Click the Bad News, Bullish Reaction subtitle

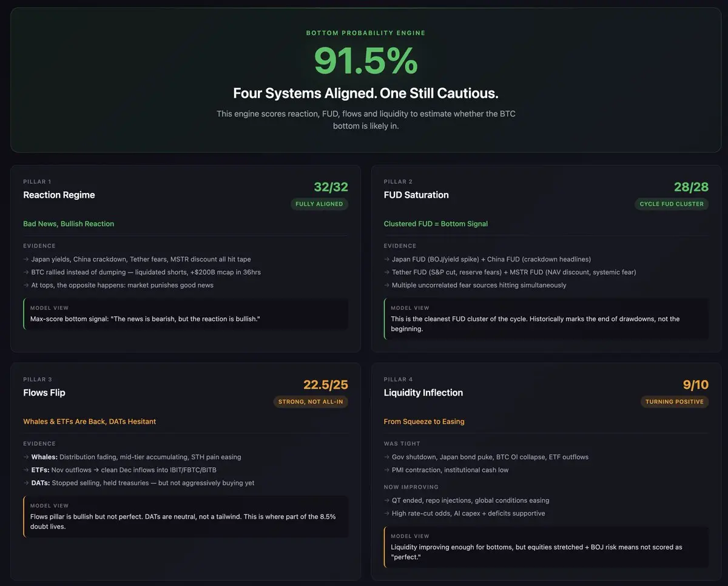click(69, 224)
